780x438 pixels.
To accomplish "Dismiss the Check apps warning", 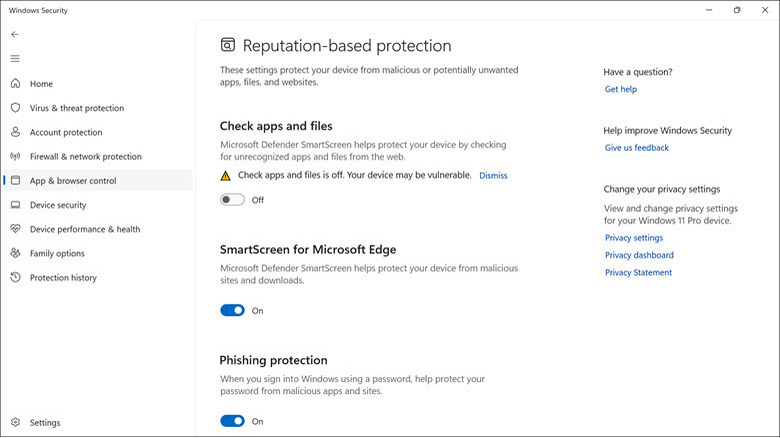I will pyautogui.click(x=493, y=176).
